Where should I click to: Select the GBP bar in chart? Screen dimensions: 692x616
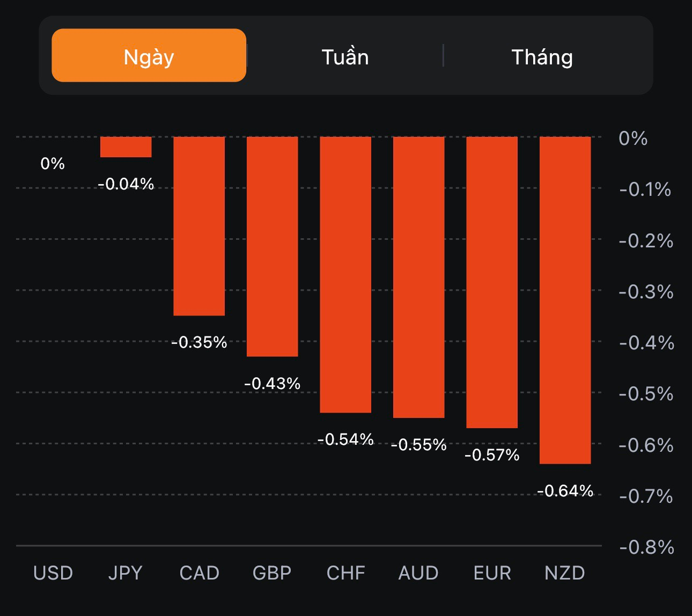tap(272, 246)
